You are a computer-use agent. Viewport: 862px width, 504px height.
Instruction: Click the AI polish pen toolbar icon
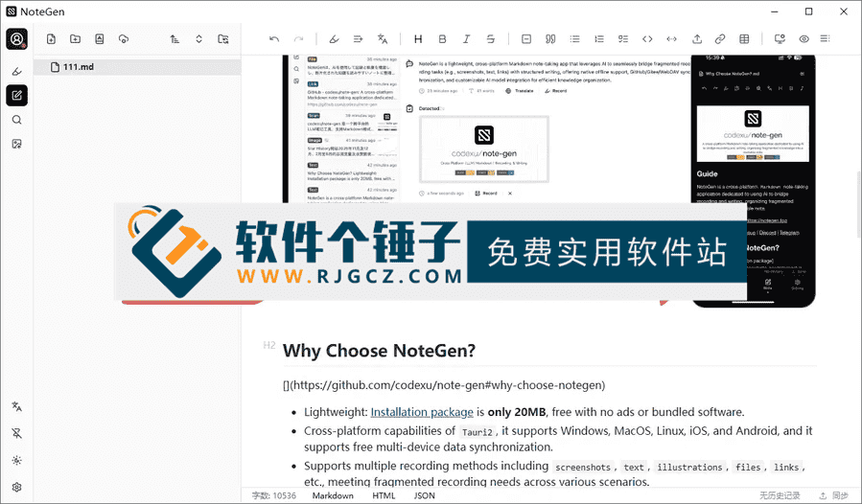click(334, 39)
